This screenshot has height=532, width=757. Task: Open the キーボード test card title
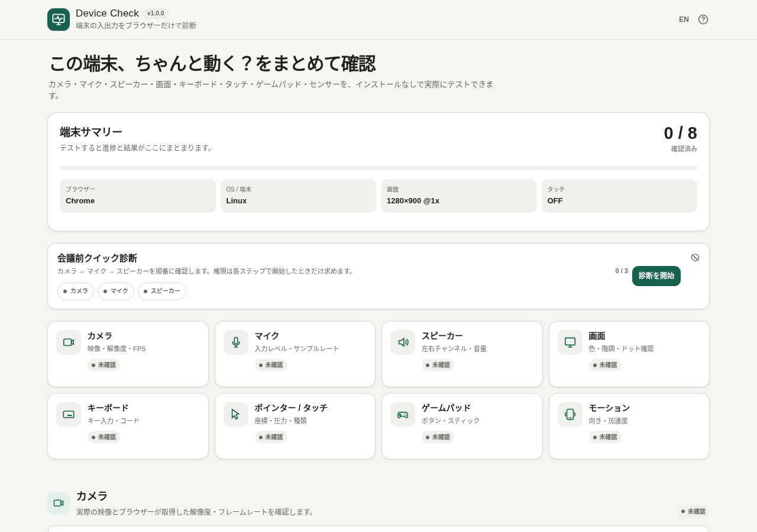click(x=108, y=408)
